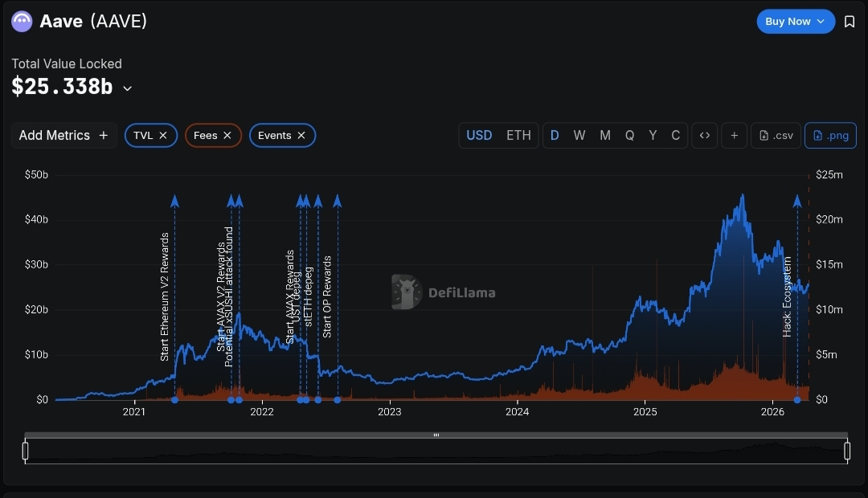Bookmark Aave with the bookmark icon

(x=850, y=22)
